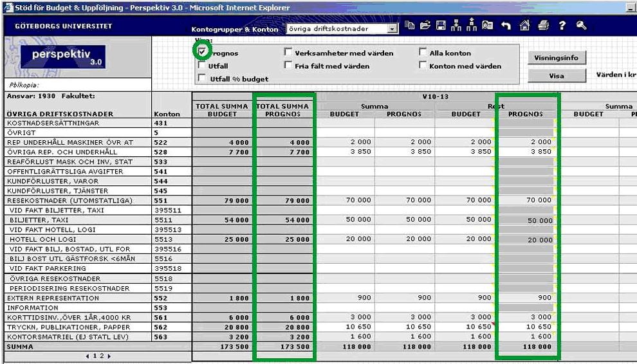Image resolution: width=637 pixels, height=364 pixels.
Task: Select the ÖVRIGT row label
Action: click(x=21, y=133)
